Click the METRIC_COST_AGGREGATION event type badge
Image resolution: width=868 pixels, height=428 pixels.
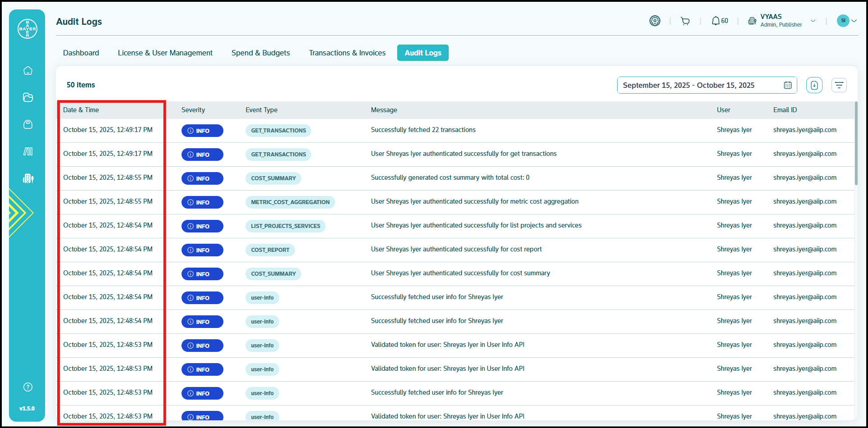pyautogui.click(x=290, y=202)
